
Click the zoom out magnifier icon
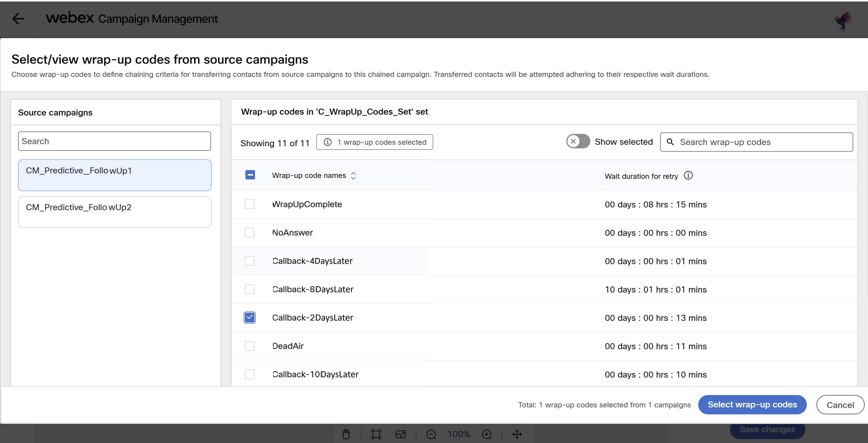point(431,434)
